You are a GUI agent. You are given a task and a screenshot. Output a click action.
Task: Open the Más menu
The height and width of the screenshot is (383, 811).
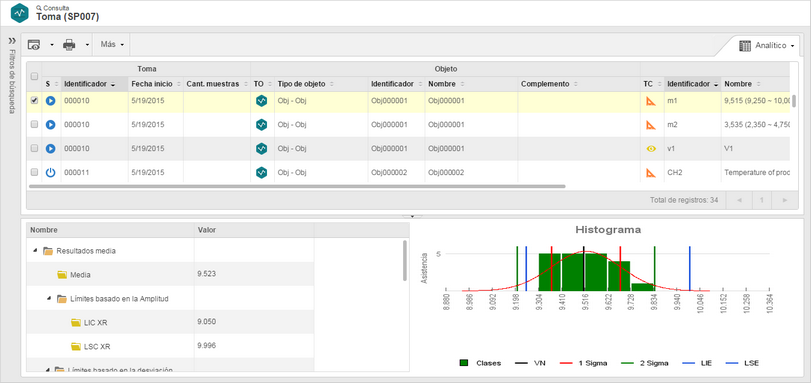point(112,45)
